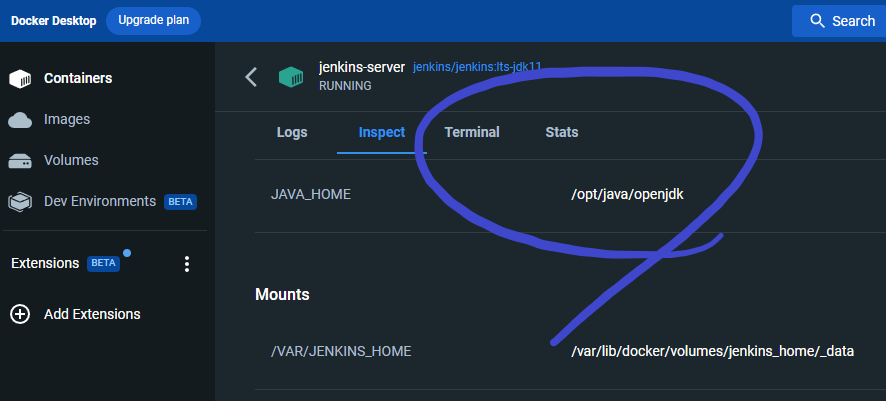Click the Mounts heading
The image size is (886, 401).
pos(282,294)
